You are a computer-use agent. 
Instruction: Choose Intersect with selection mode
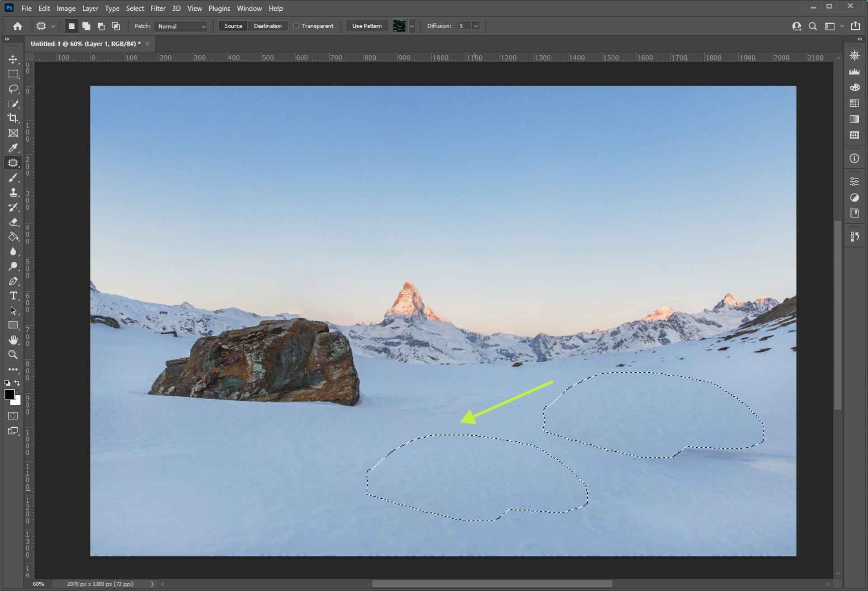(116, 26)
